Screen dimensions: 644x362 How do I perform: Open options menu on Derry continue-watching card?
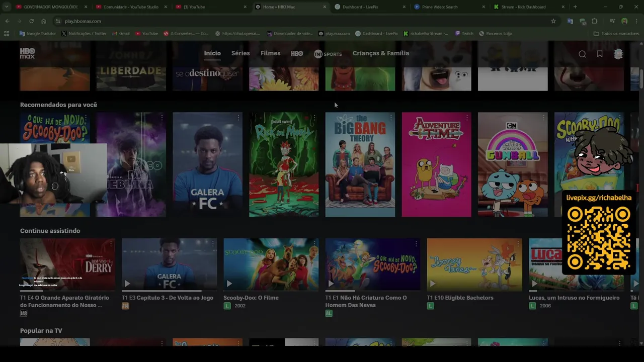click(111, 244)
